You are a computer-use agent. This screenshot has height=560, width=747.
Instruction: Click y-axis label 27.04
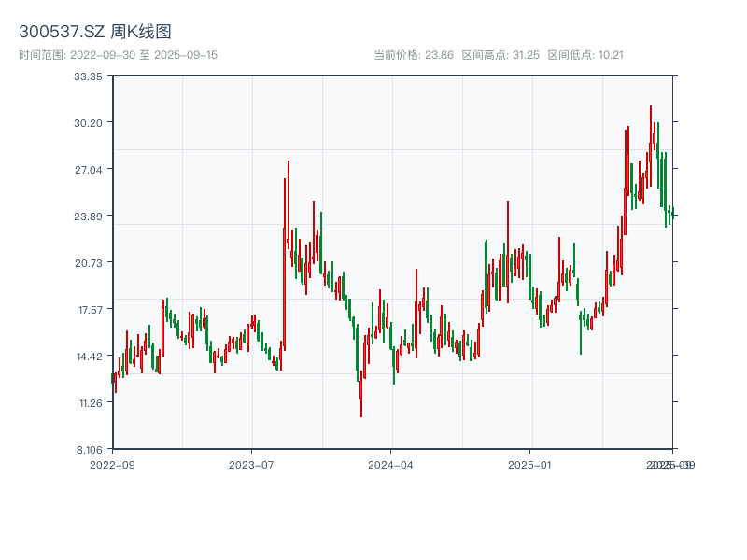(88, 170)
